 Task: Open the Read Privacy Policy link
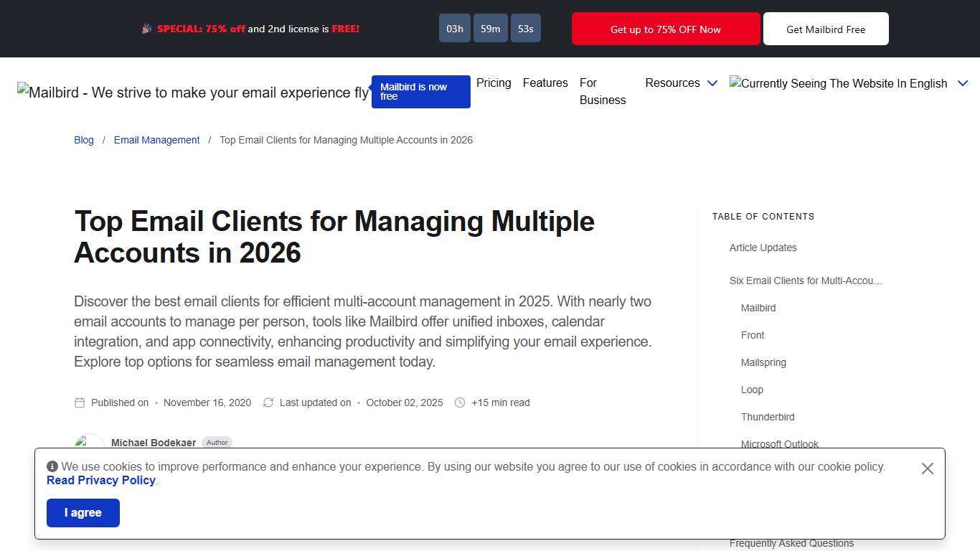[x=100, y=480]
